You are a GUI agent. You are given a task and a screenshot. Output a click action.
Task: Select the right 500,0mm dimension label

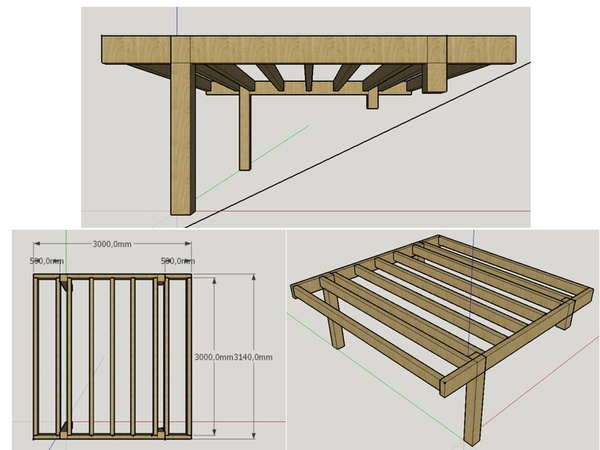[176, 261]
